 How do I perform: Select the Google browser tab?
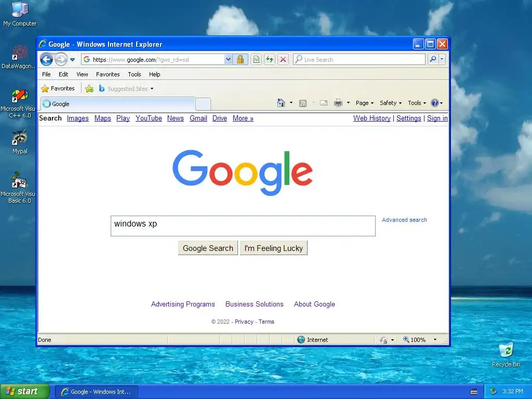click(118, 104)
